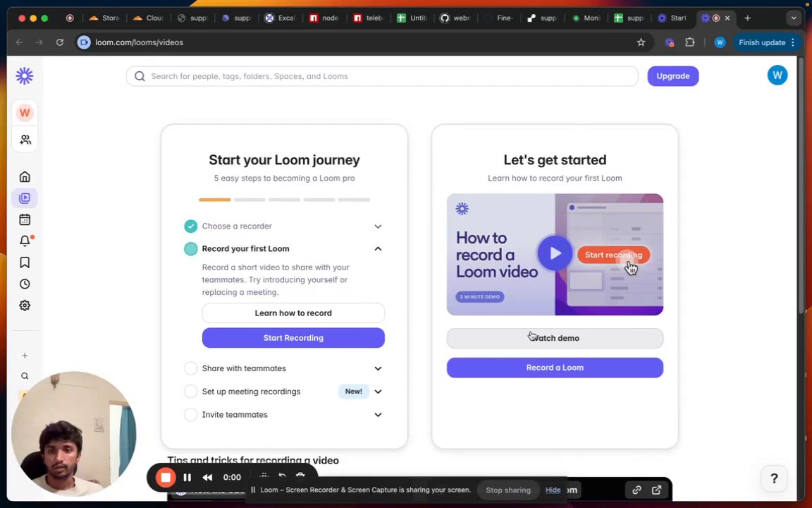This screenshot has width=812, height=508.
Task: Click the site info icon in address bar
Action: [84, 42]
